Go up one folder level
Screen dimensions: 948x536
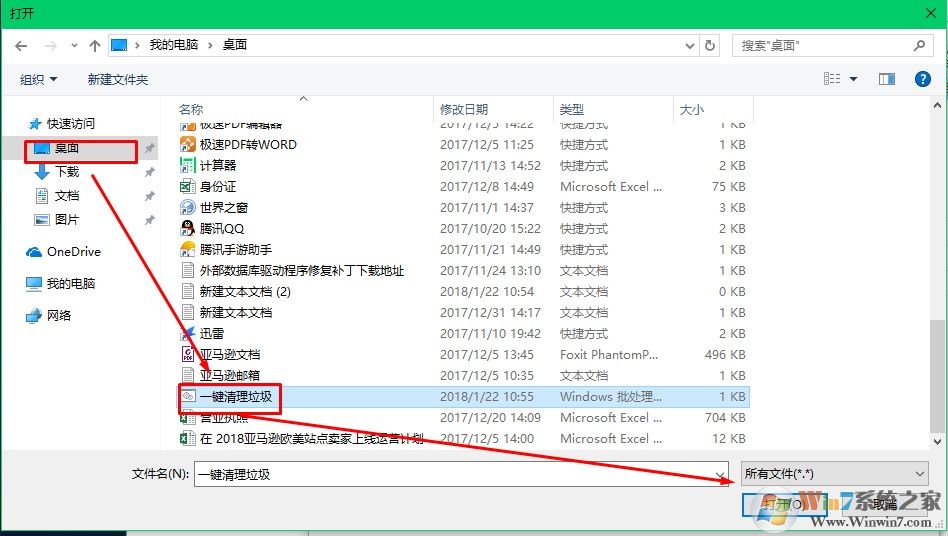coord(94,45)
